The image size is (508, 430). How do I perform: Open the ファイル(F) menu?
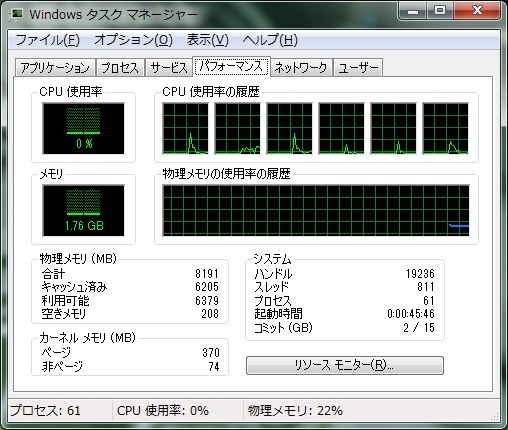click(47, 40)
